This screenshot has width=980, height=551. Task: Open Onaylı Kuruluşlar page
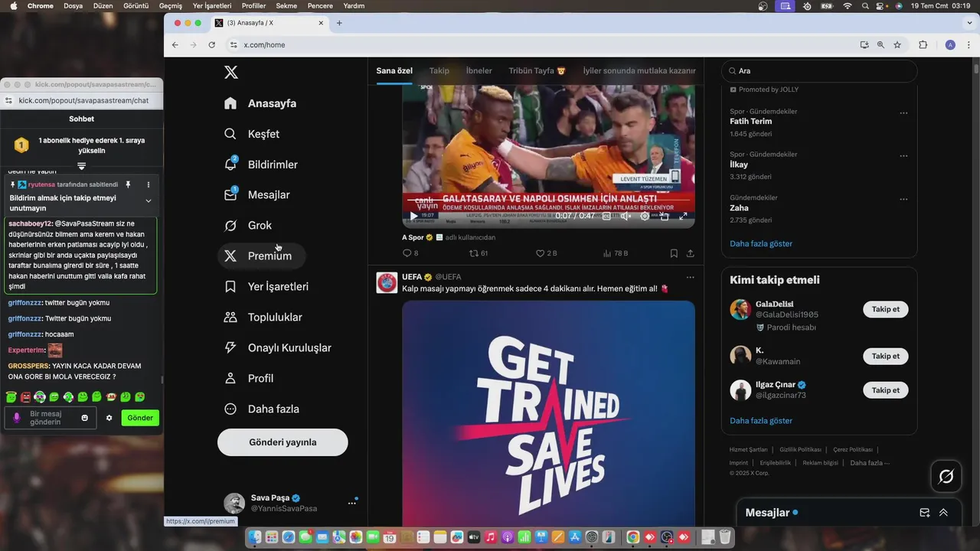click(x=278, y=347)
